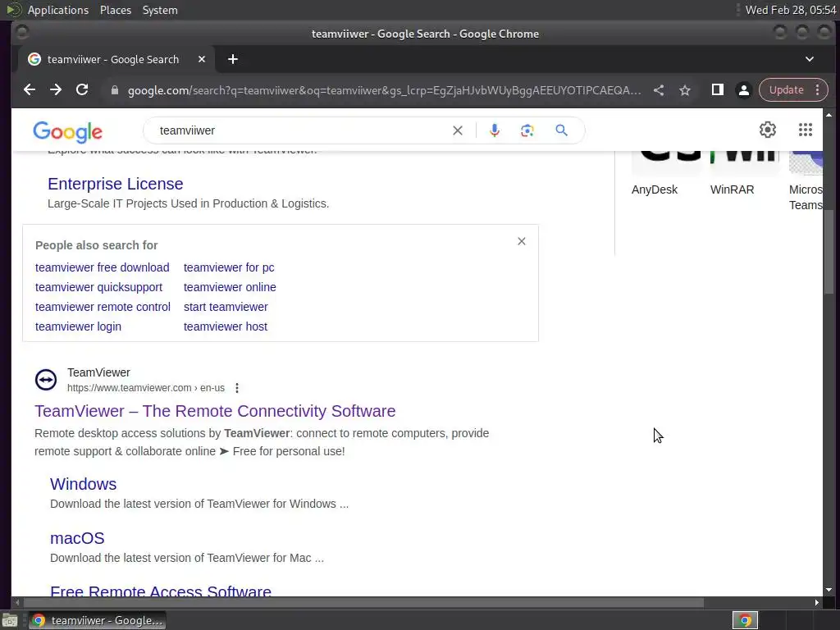840x630 pixels.
Task: Search for teamviewer host
Action: [x=226, y=326]
